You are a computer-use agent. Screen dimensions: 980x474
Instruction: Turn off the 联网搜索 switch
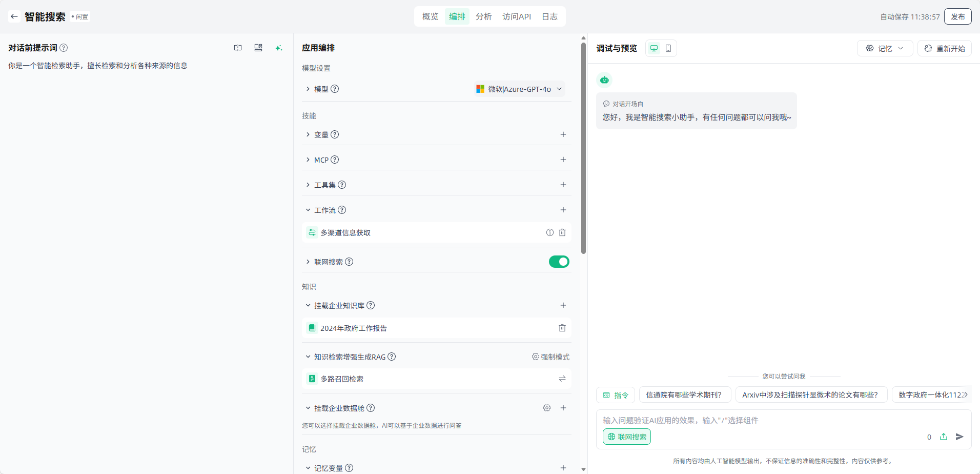click(x=559, y=262)
